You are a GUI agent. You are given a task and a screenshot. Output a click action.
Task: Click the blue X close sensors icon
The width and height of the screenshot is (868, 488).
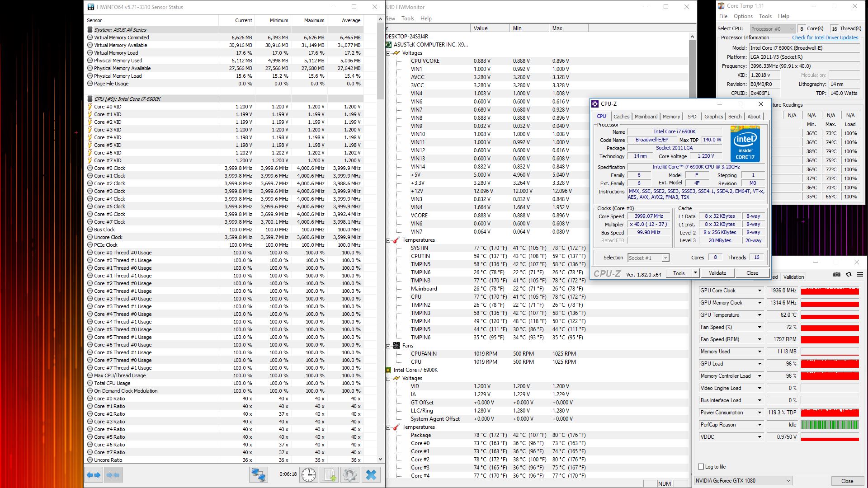371,475
